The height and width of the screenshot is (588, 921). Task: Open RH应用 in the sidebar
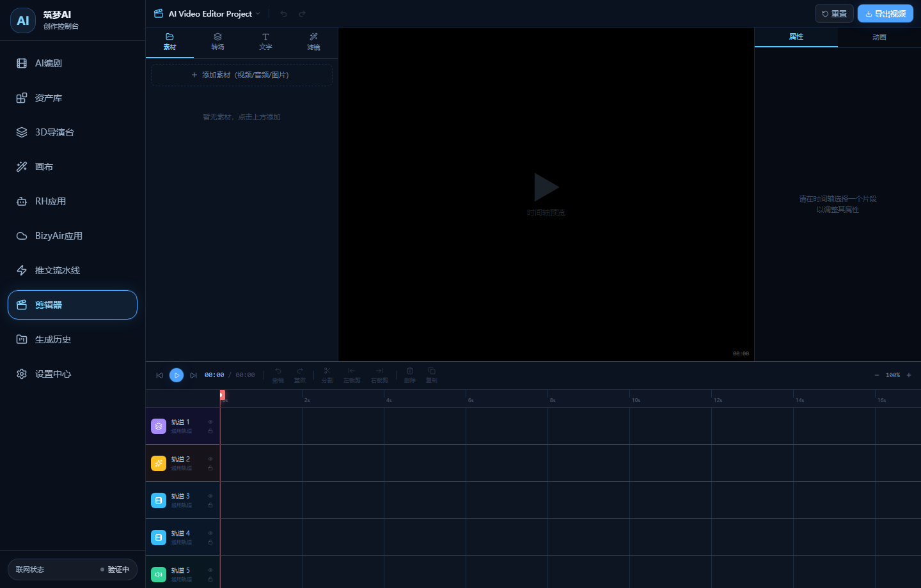72,201
